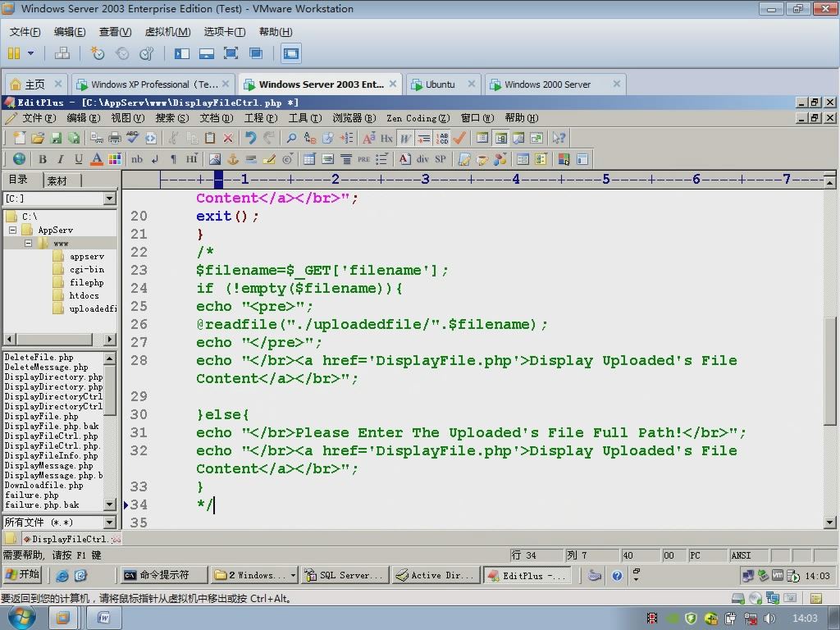Screen dimensions: 840x630
Task: Click the orange check mark icon
Action: tap(459, 138)
